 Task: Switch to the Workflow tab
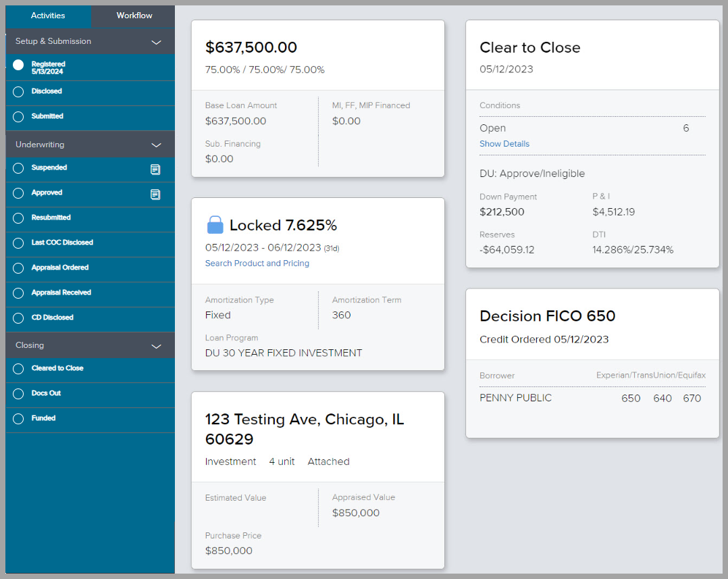(x=134, y=15)
